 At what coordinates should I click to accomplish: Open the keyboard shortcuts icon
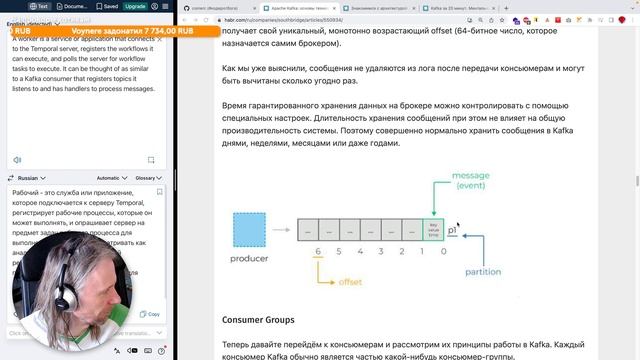pos(148,351)
